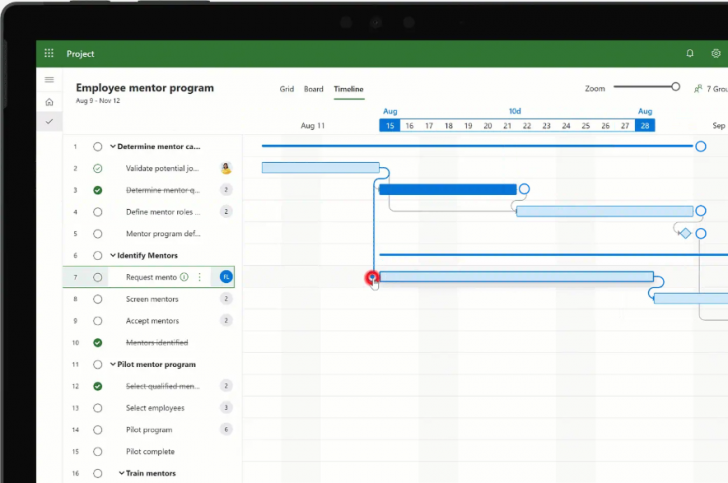This screenshot has width=728, height=483.
Task: Click the group members icon
Action: (698, 89)
